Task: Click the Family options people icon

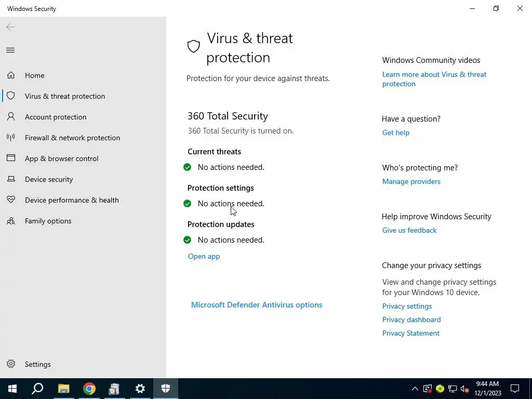Action: [11, 221]
